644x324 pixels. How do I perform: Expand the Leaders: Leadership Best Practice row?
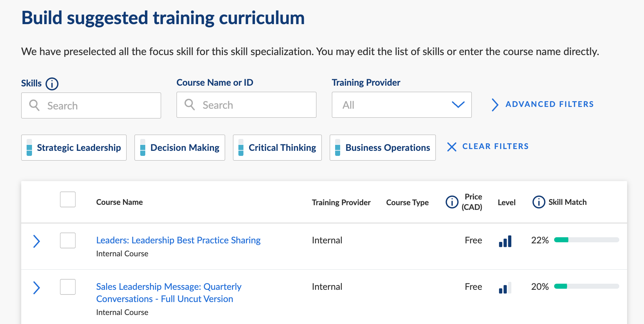[x=36, y=241]
